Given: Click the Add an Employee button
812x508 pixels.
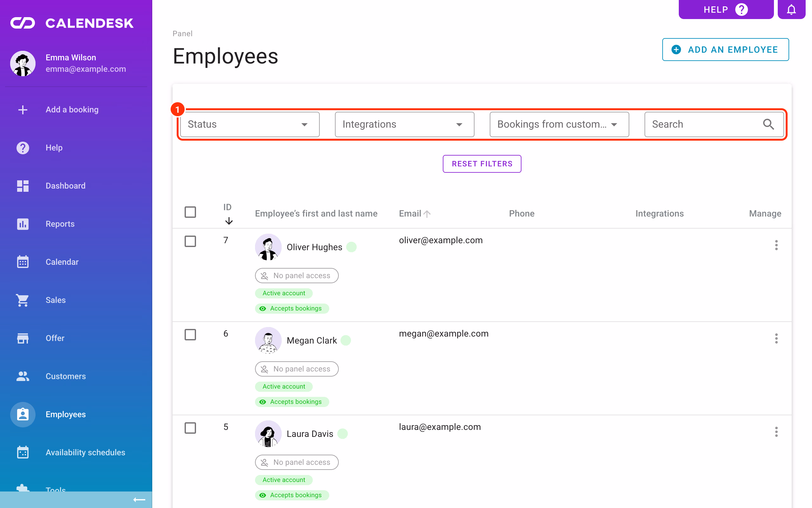Looking at the screenshot, I should pos(725,50).
